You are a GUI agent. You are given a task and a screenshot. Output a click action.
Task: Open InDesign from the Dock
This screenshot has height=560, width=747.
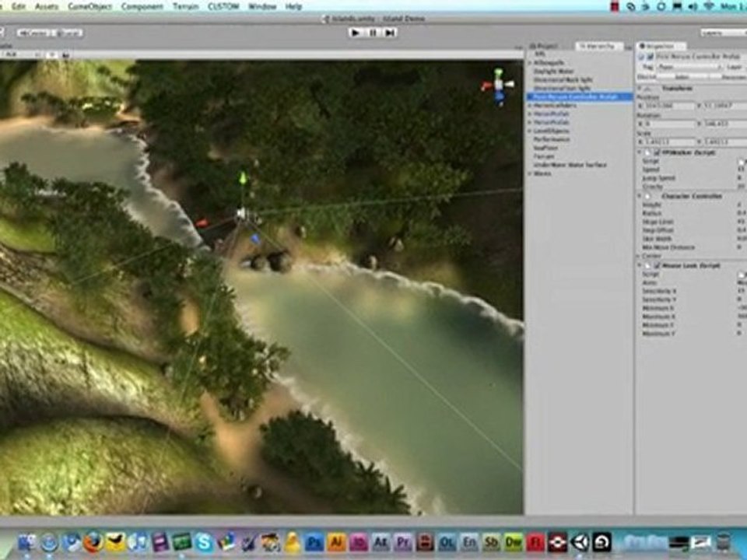pyautogui.click(x=359, y=542)
